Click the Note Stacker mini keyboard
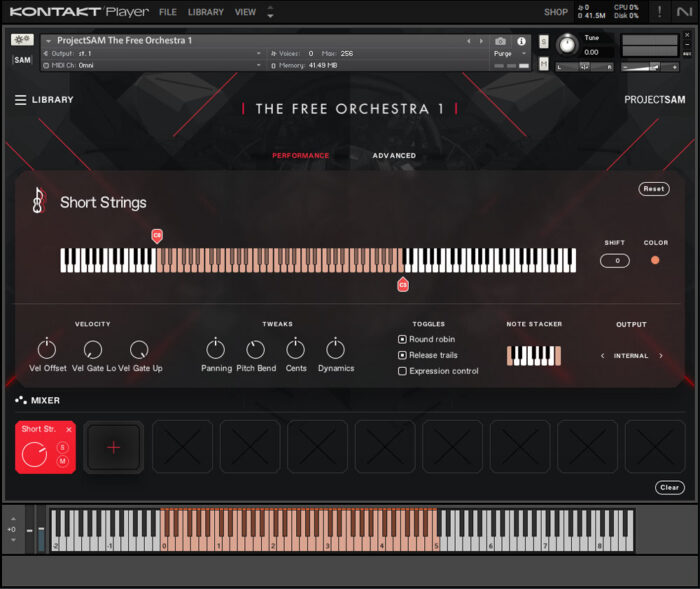 click(533, 356)
